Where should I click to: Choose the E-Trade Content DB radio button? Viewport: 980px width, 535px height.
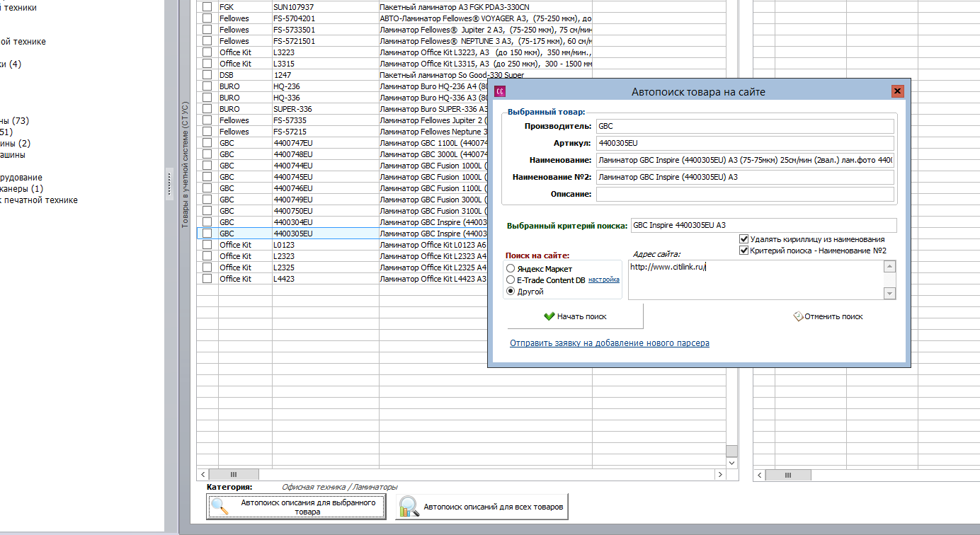coord(511,280)
